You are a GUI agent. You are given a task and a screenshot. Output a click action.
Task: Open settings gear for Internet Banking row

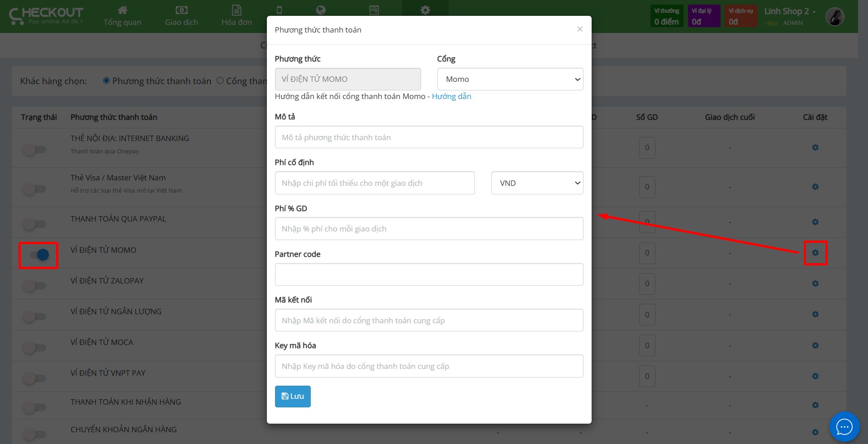click(815, 147)
